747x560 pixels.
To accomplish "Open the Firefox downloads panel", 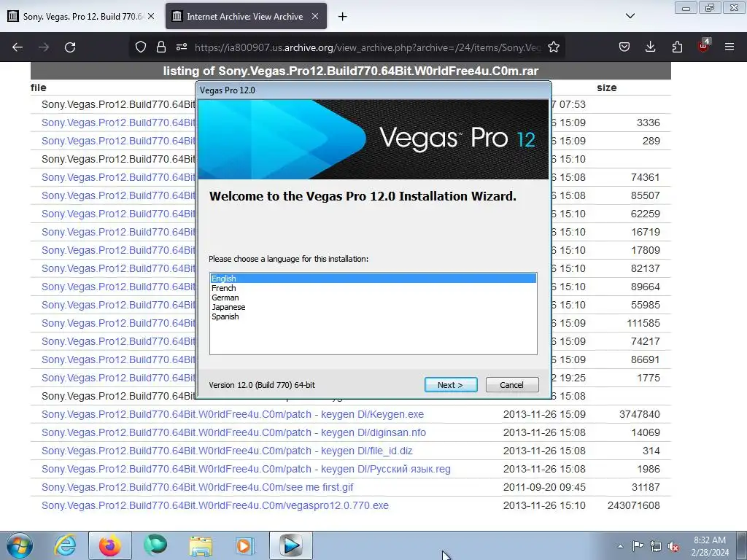I will (x=650, y=47).
